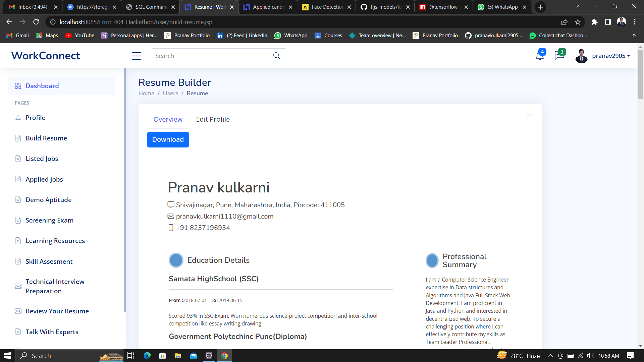Screen dimensions: 644x362
Task: Open Microsoft Edge from taskbar
Action: [147, 356]
